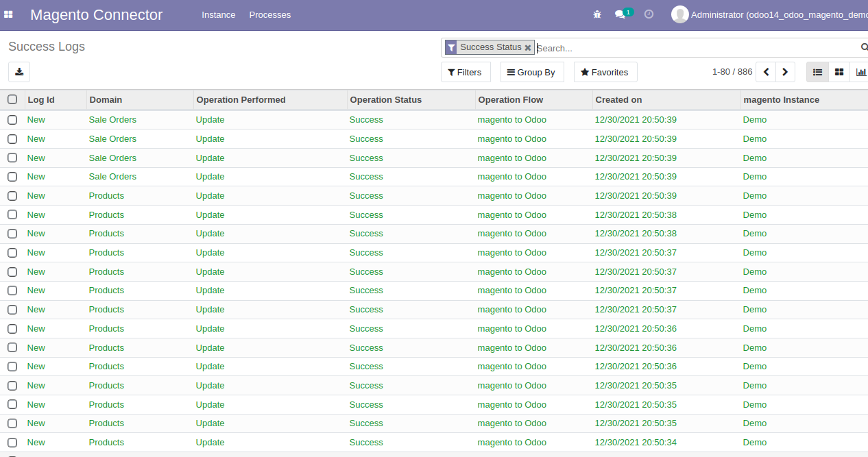
Task: Open the activities clock icon
Action: pyautogui.click(x=649, y=14)
